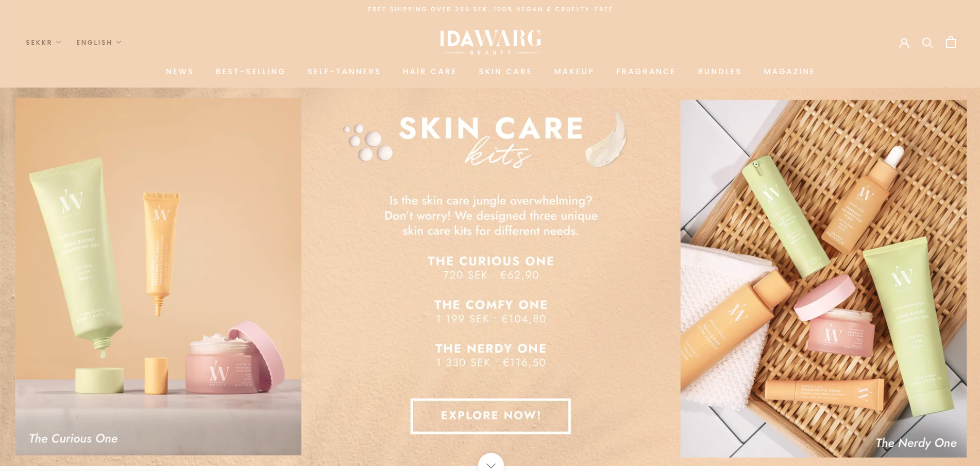980x471 pixels.
Task: Go to Skin Care category
Action: tap(505, 72)
